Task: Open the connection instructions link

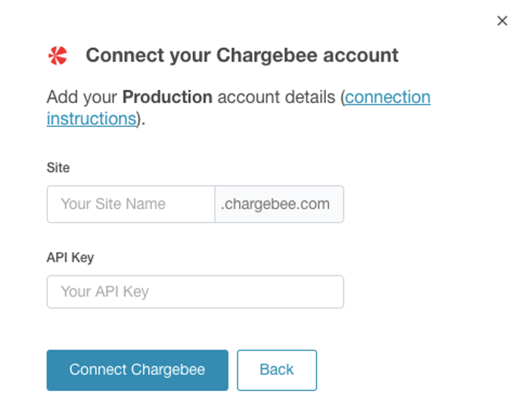Action: click(387, 97)
